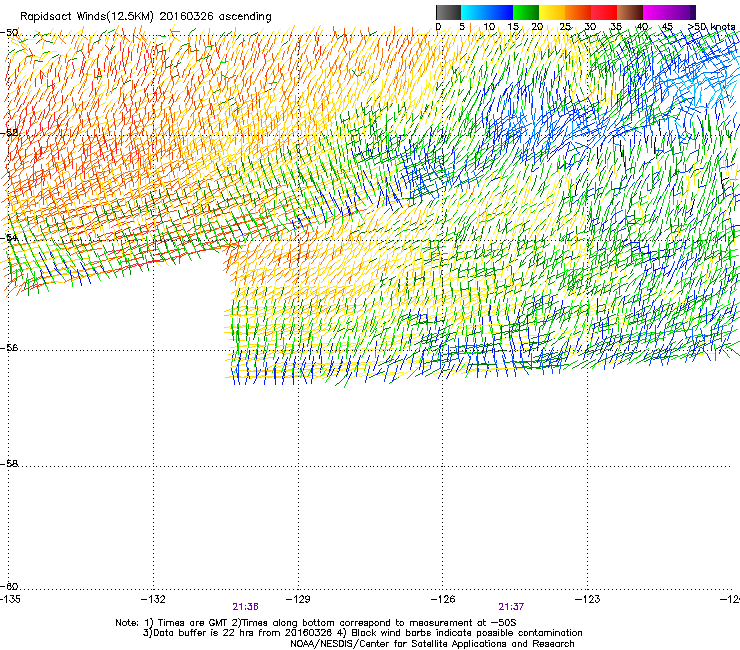Click the legend number 20
The image size is (740, 650).
[x=537, y=27]
